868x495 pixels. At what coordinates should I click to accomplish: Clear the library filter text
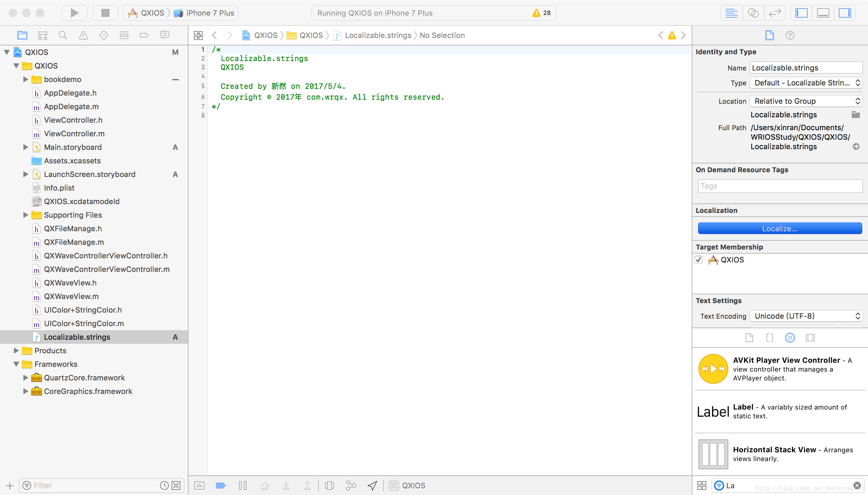(857, 486)
